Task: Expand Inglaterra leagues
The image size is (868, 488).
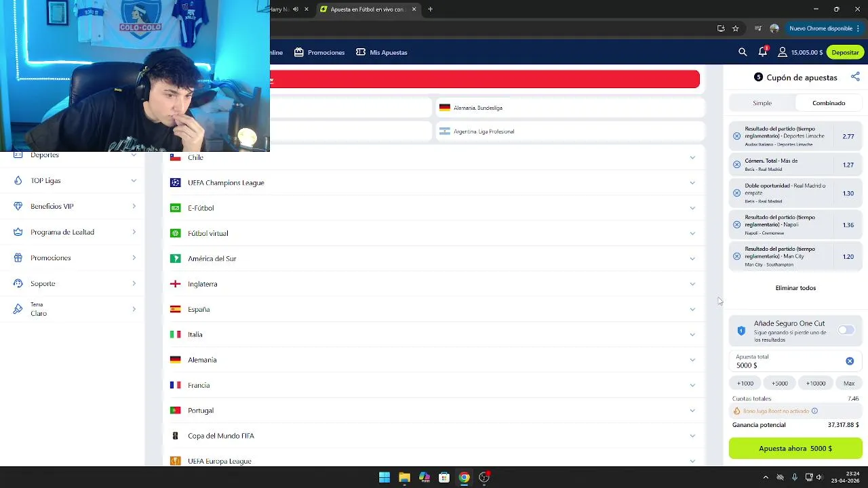Action: (692, 284)
